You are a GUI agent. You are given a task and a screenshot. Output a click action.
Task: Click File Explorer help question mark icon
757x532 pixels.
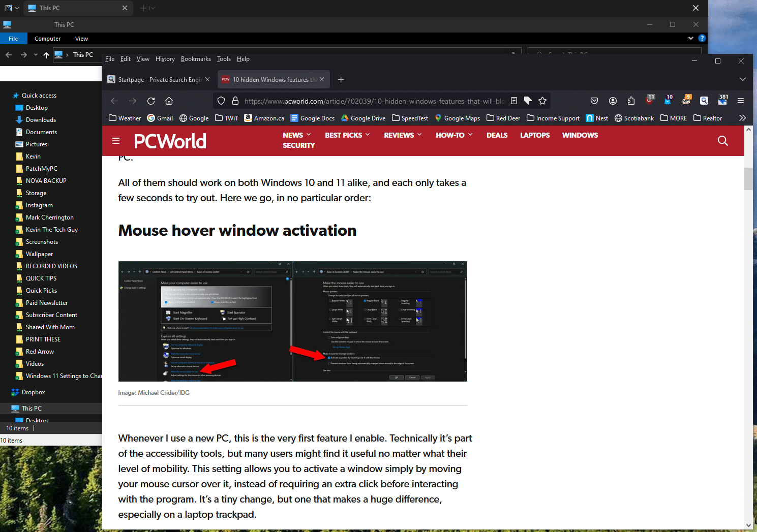(x=702, y=38)
